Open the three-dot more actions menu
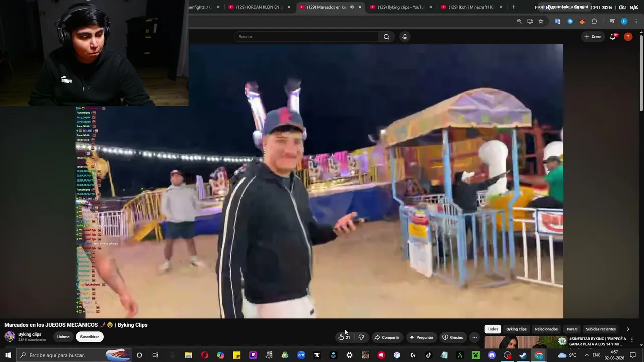 pos(474,337)
